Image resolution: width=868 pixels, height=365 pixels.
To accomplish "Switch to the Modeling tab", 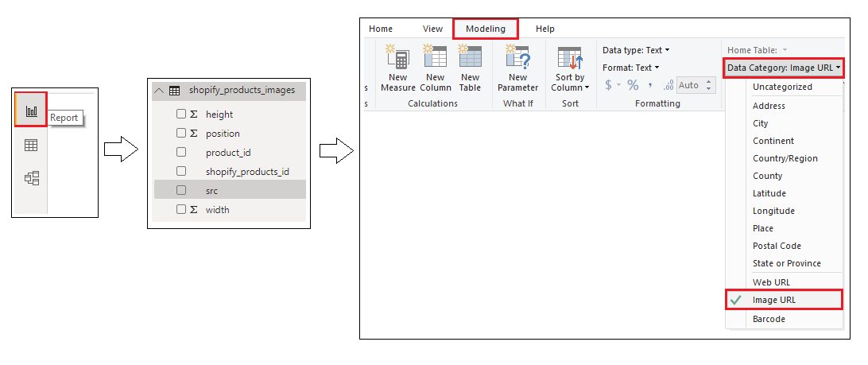I will (485, 29).
